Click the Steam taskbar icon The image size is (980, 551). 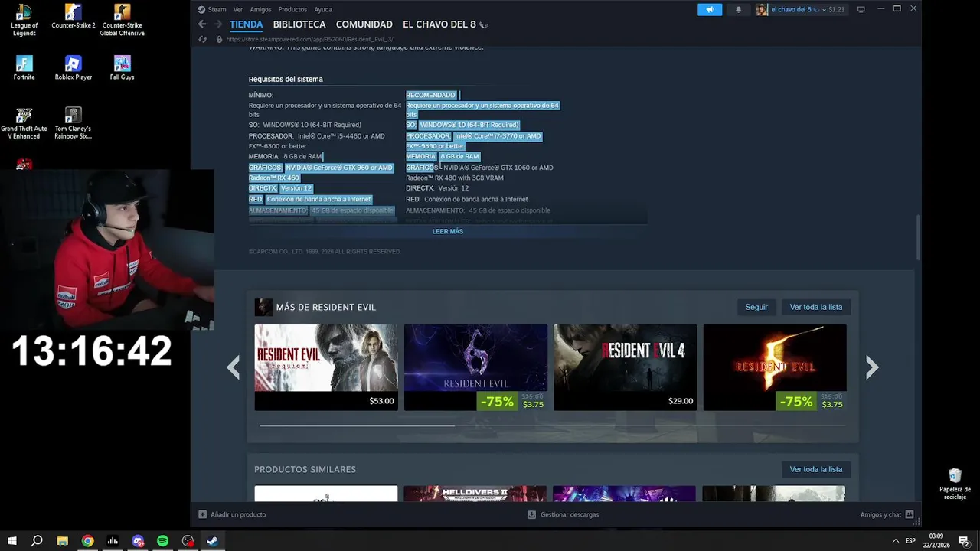[x=212, y=541]
